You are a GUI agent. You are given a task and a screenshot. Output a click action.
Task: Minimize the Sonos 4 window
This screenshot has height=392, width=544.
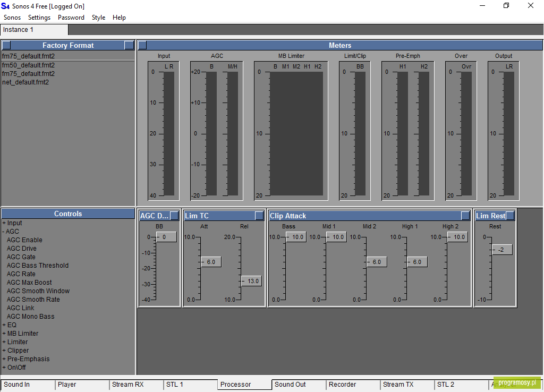pos(482,6)
